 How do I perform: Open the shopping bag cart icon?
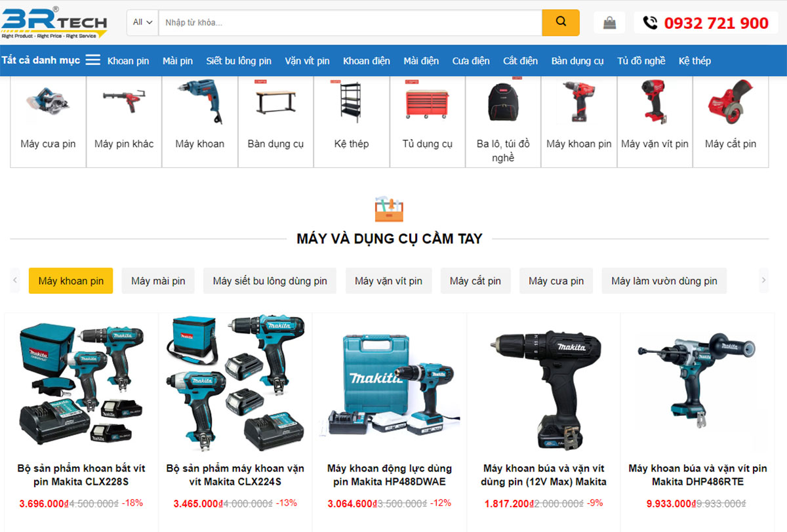point(609,23)
